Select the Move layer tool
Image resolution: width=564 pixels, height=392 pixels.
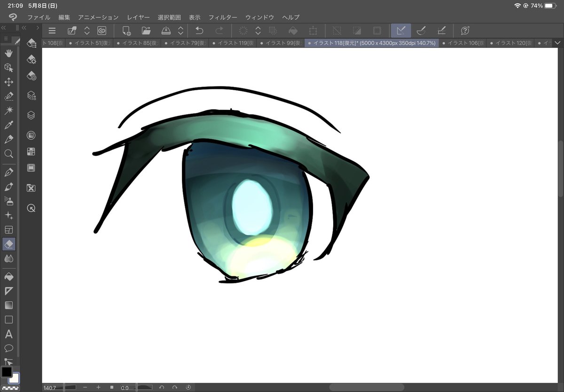pos(8,82)
